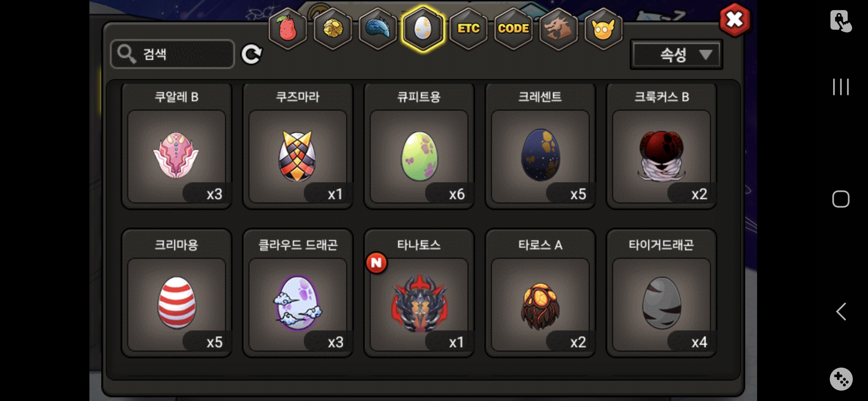Open the CODE tab
868x401 pixels.
pos(513,29)
